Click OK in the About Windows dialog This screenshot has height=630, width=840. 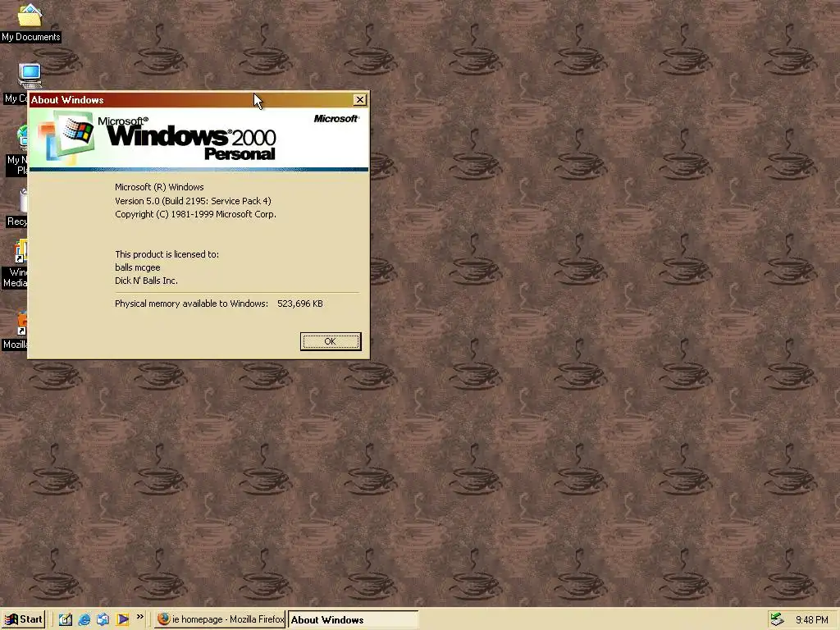click(x=331, y=341)
